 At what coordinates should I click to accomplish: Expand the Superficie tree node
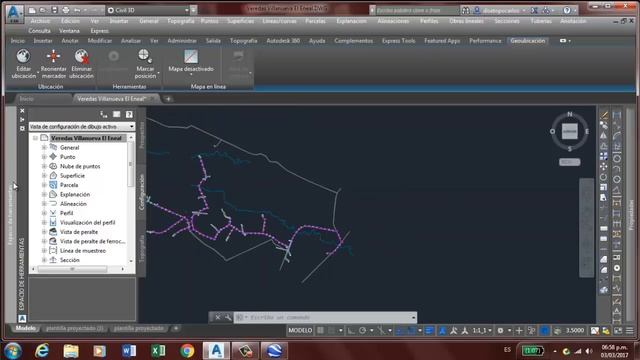coord(44,176)
